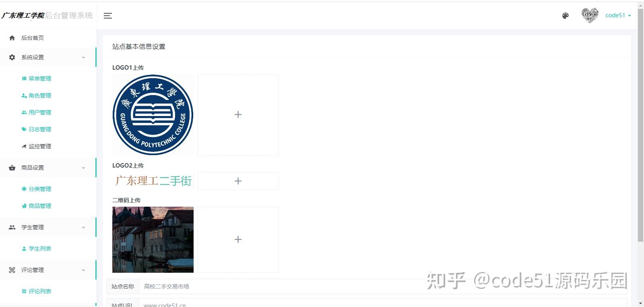Go to 日志管理 page
Viewport: 644px width, 307px height.
tap(39, 129)
